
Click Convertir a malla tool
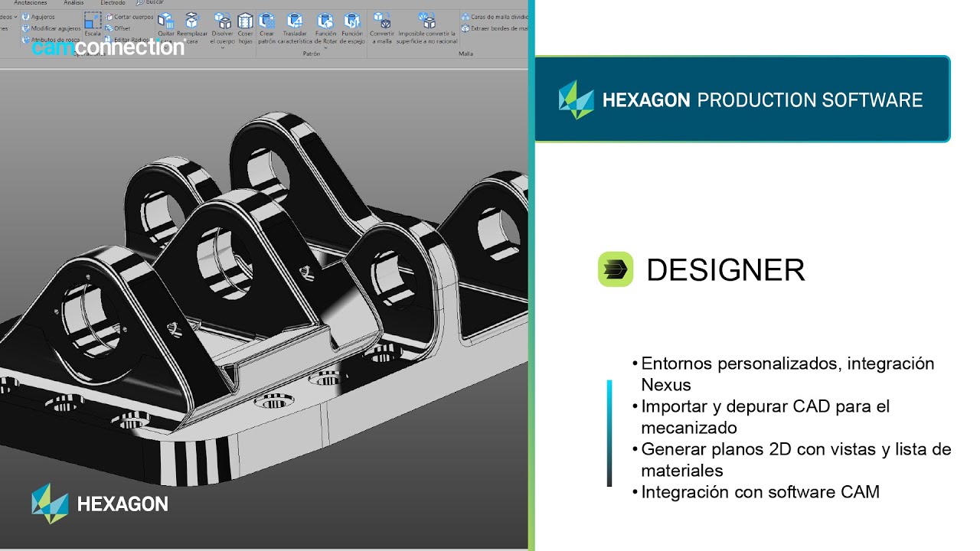(381, 28)
